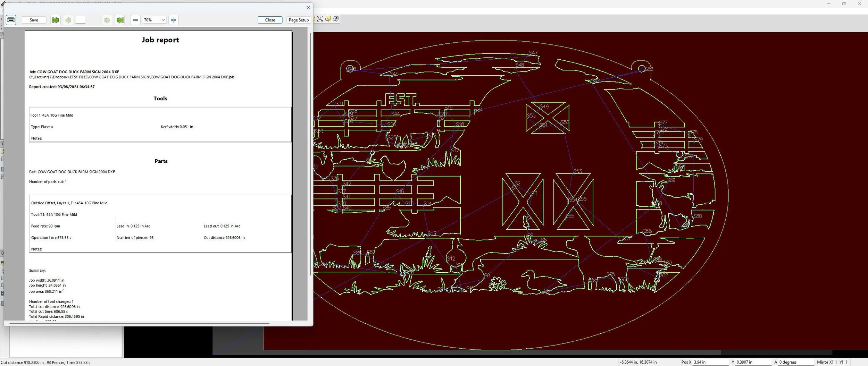Screen dimensions: 868x366
Task: Click the text 'Operation time:873.58 s'
Action: point(51,238)
